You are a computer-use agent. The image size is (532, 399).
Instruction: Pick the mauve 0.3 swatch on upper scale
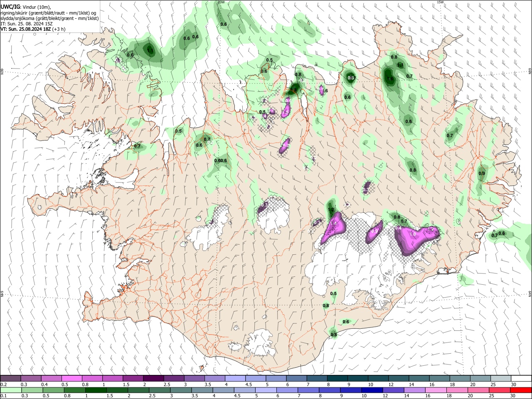pos(31,378)
